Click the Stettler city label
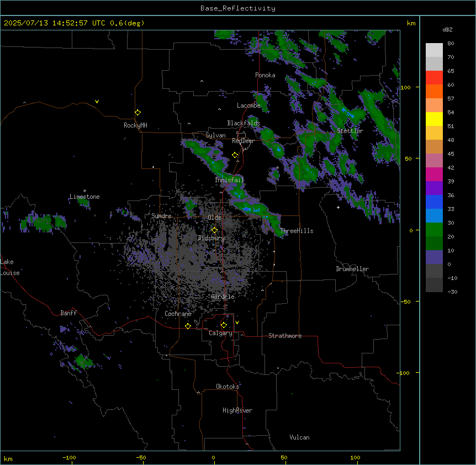The image size is (476, 465). (x=350, y=131)
